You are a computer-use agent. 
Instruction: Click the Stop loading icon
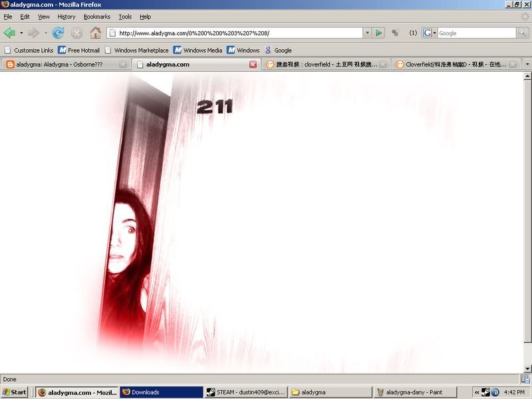(x=76, y=33)
